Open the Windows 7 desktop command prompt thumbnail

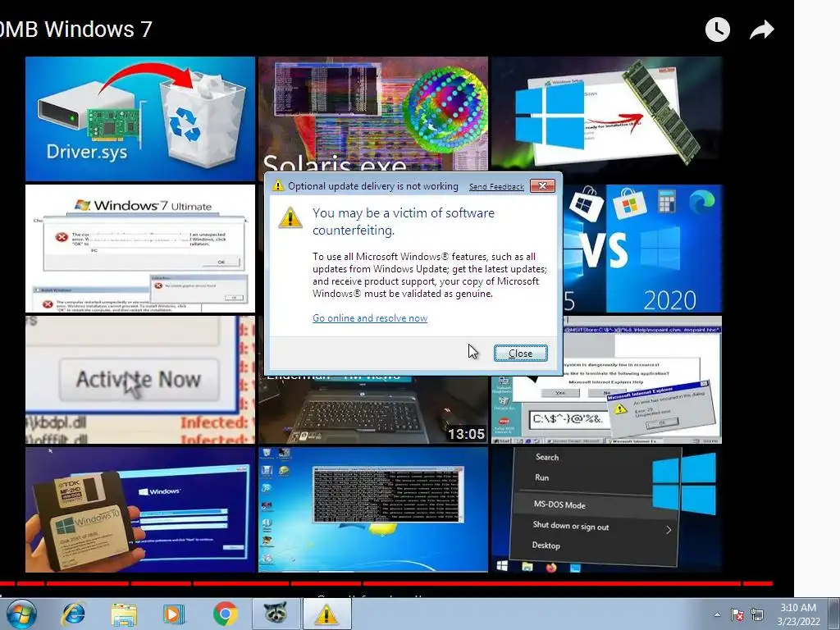(373, 509)
